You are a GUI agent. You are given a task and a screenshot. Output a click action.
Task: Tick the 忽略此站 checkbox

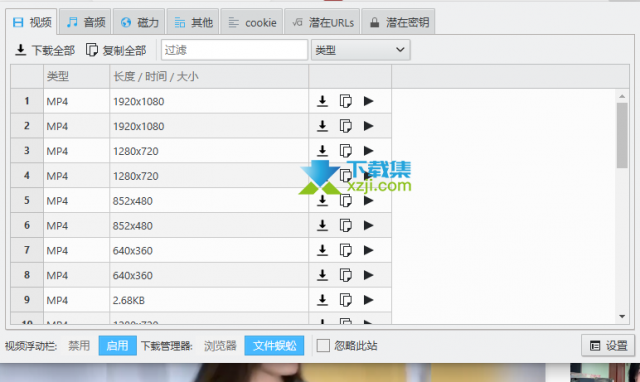[323, 346]
